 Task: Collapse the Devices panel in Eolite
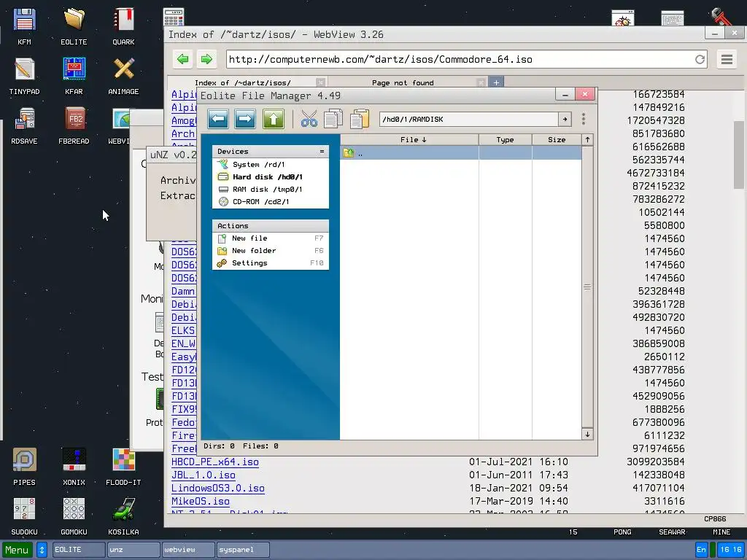[322, 152]
